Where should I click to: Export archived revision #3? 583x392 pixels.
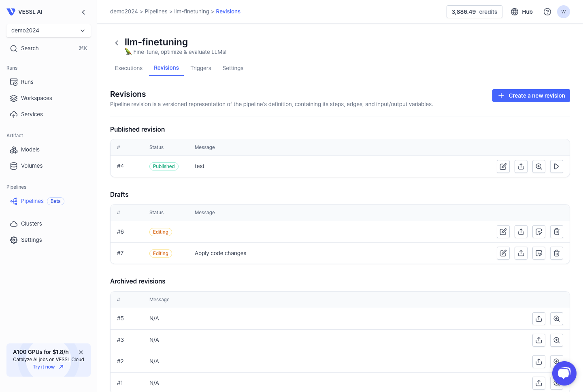[539, 340]
